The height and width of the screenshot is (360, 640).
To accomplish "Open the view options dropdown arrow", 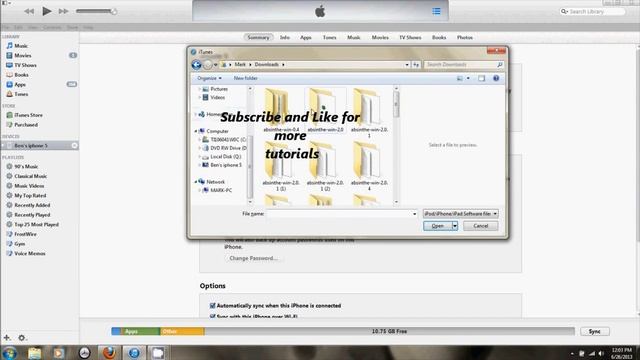I will [468, 78].
